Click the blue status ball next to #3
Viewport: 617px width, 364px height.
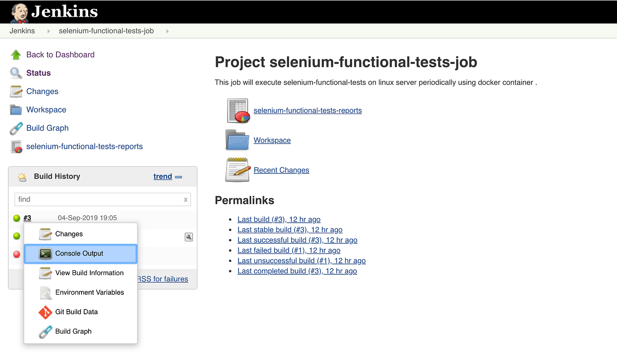click(x=16, y=218)
